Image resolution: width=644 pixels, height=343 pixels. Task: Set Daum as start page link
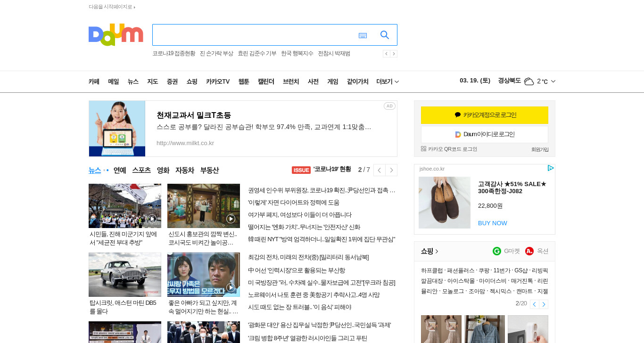coord(112,7)
